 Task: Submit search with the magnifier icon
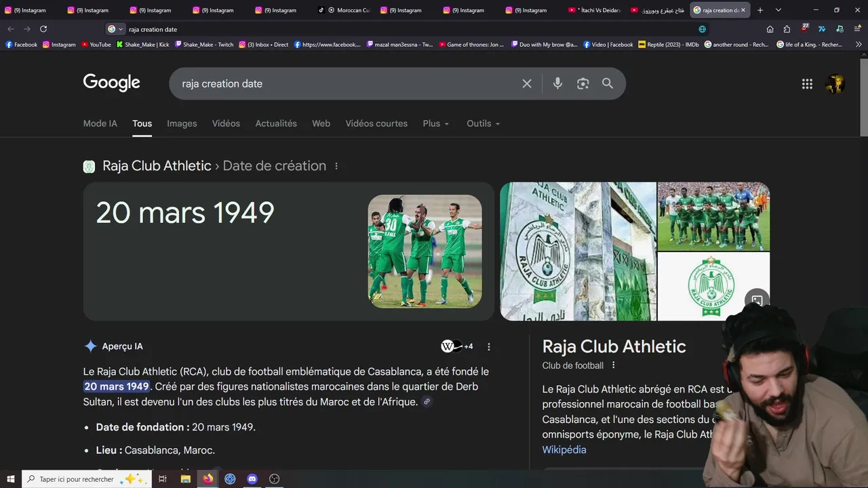tap(608, 83)
